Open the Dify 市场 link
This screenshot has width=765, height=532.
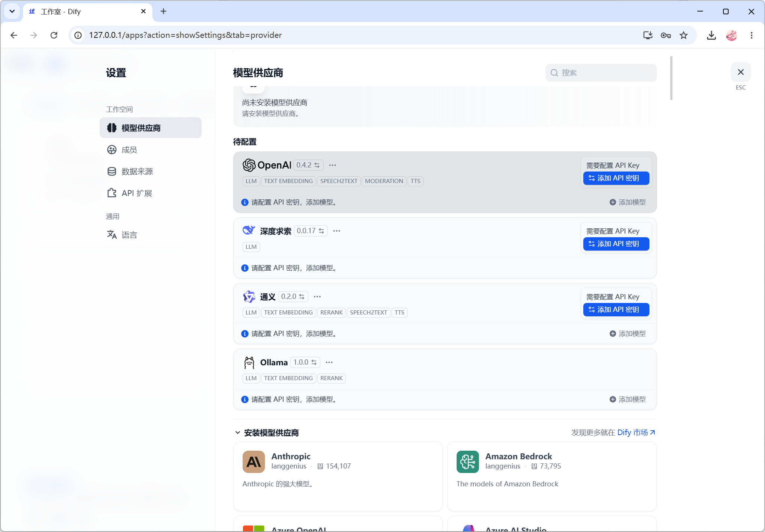click(636, 433)
